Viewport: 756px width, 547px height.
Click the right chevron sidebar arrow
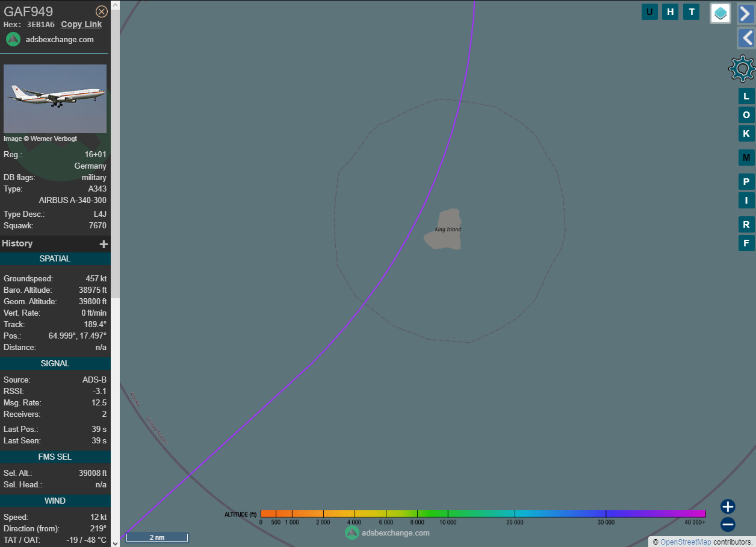[746, 13]
